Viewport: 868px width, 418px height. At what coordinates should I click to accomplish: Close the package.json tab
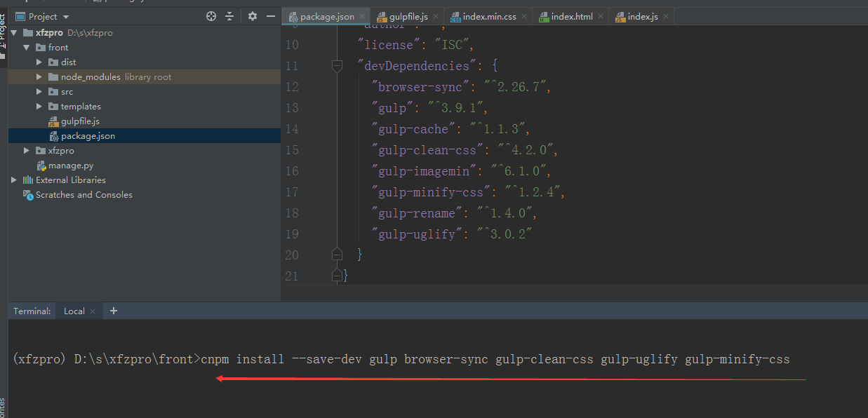point(362,17)
